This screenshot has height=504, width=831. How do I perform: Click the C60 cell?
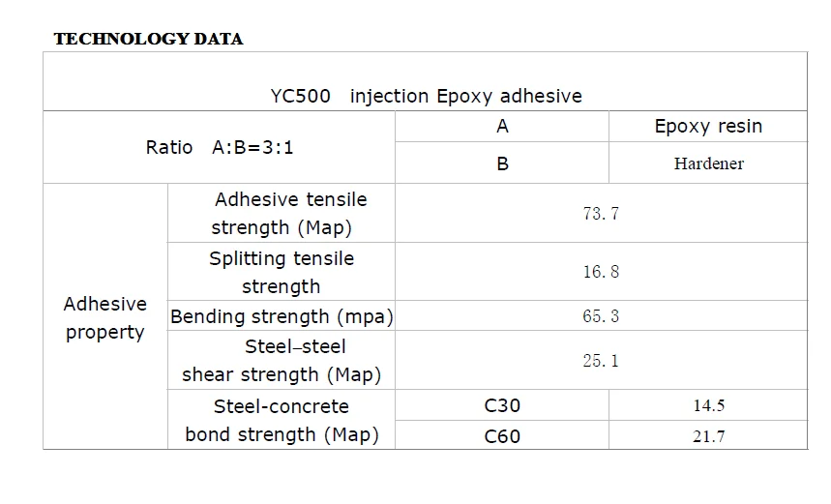pos(502,436)
